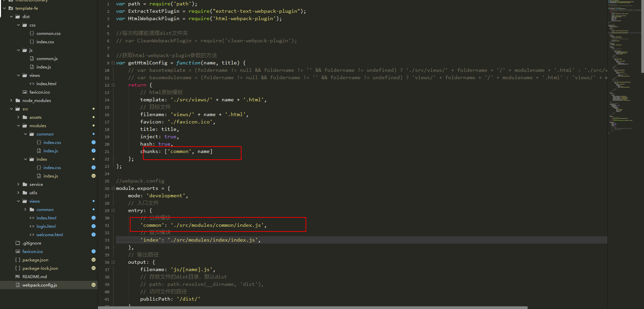Click the service folder icon
This screenshot has height=309, width=644.
(25, 184)
